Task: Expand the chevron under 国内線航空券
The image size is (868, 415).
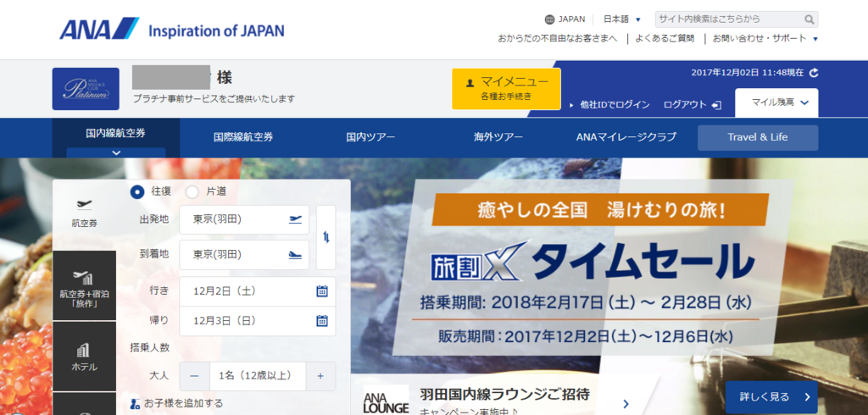Action: click(x=116, y=152)
